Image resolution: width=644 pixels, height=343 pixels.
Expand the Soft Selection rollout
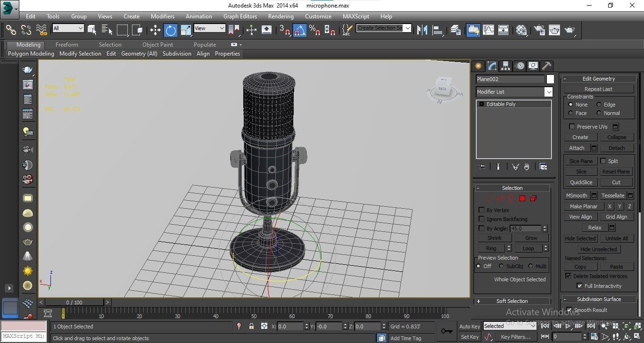tap(512, 301)
